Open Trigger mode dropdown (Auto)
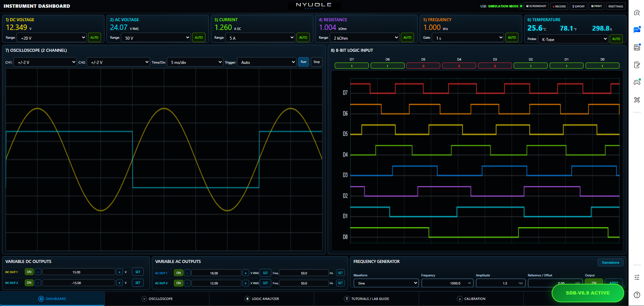Screen dimensions: 644x306 coord(267,62)
